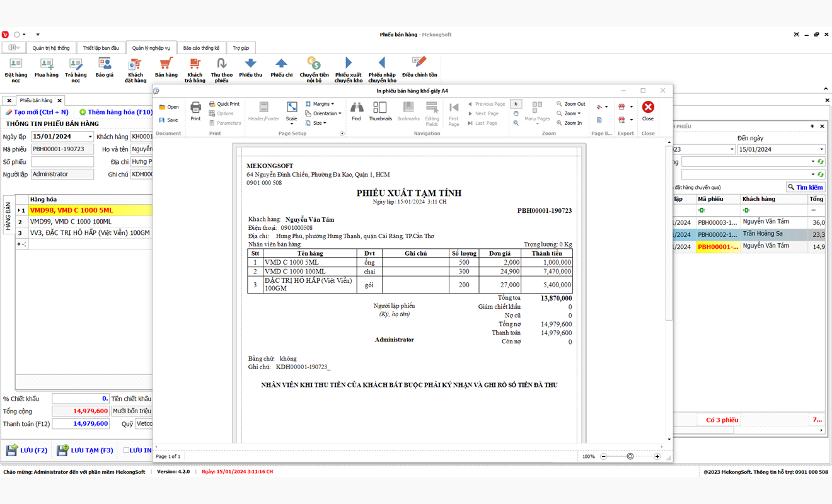Viewport: 832px width, 504px height.
Task: Click the zoom slider handle in preview
Action: pyautogui.click(x=630, y=456)
